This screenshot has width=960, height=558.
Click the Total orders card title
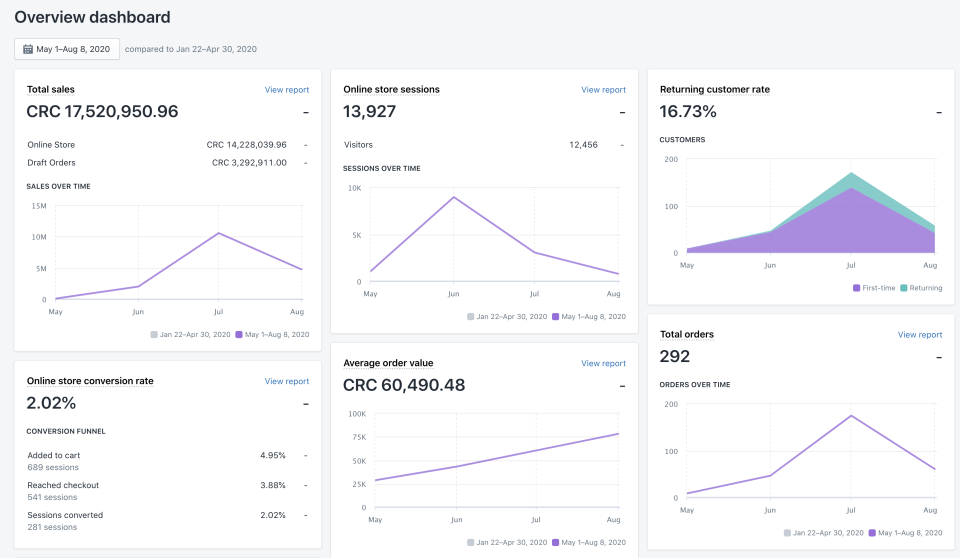pyautogui.click(x=687, y=334)
